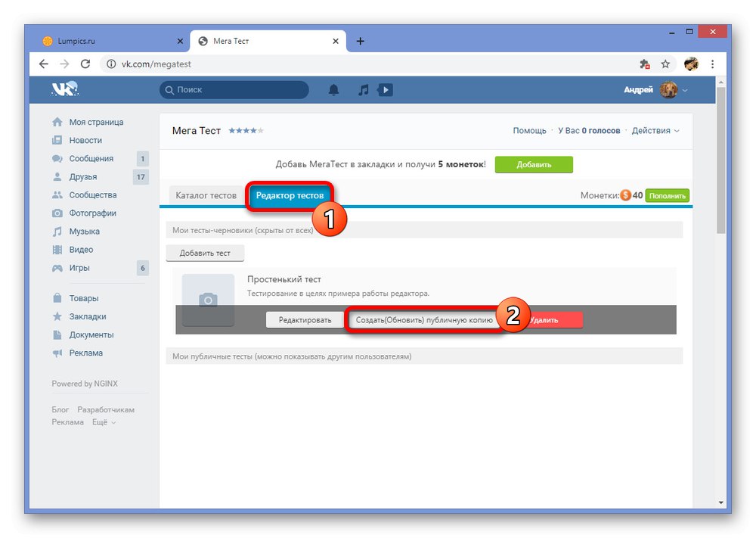Click the У Вас 0 голосов link
Viewport: 756px width, 538px height.
click(x=589, y=131)
